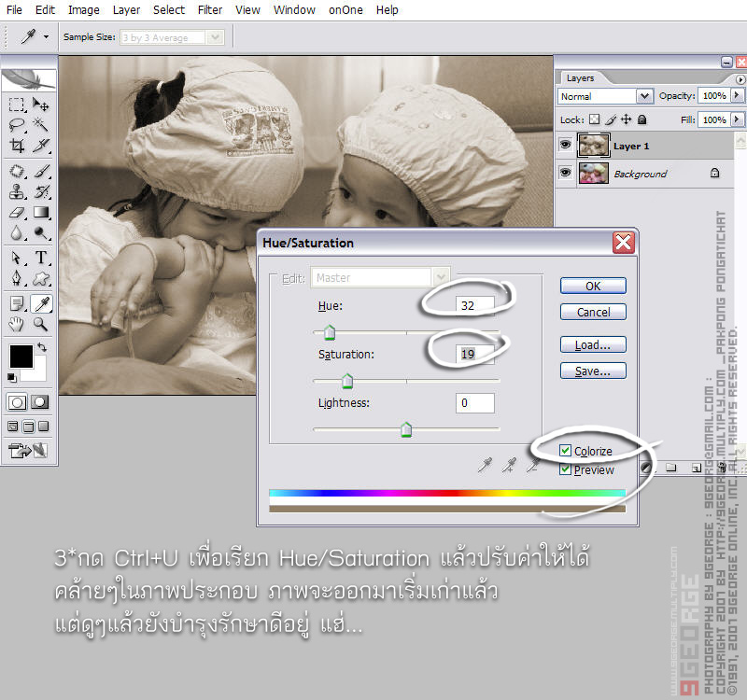Click the Saturation slider handle
The image size is (747, 700).
347,381
